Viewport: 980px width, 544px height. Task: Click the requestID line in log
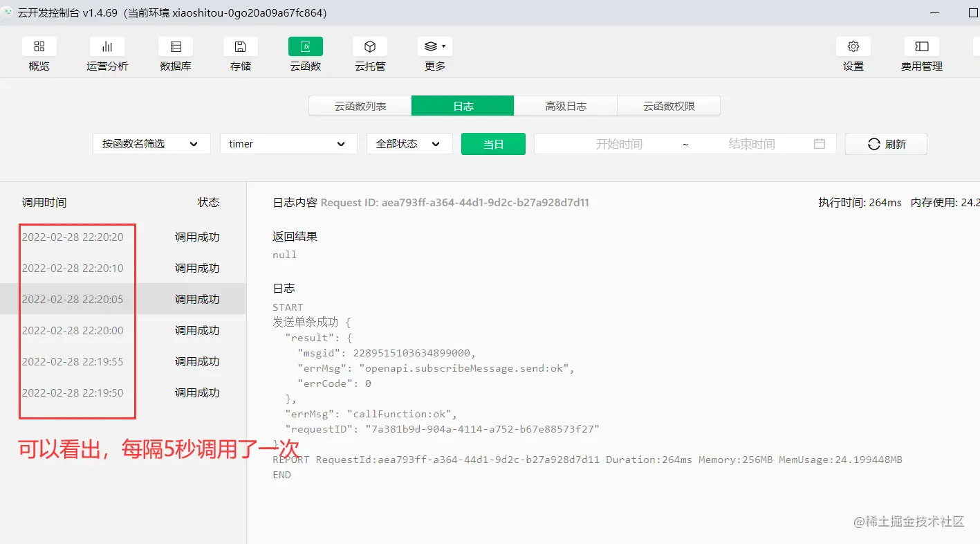(x=442, y=429)
